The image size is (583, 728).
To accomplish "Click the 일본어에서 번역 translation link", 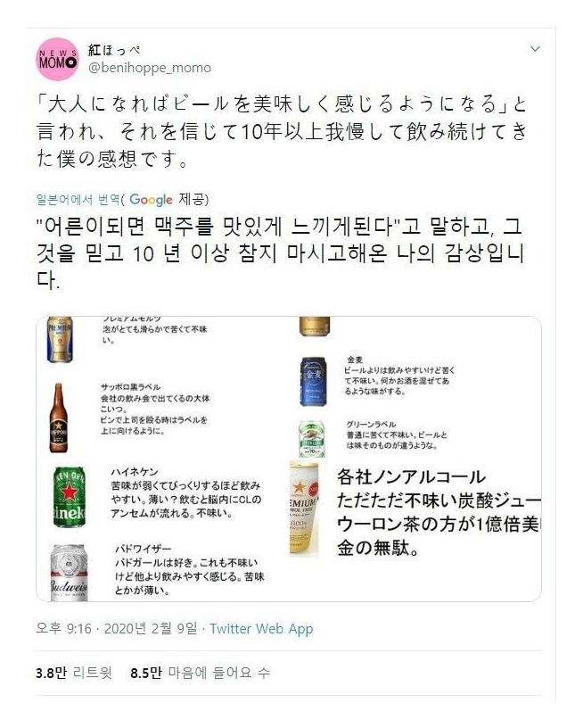I will point(78,200).
